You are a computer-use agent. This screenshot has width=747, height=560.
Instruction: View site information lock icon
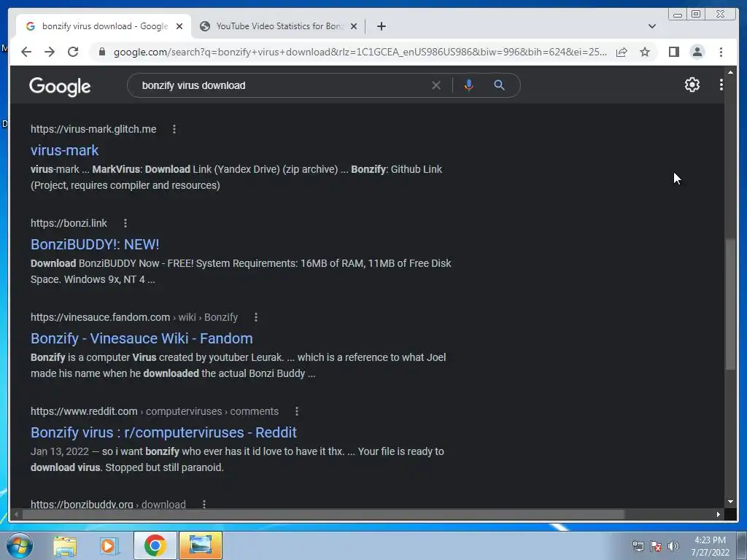tap(101, 52)
